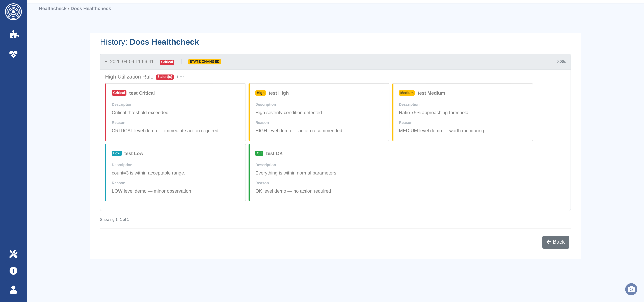This screenshot has height=302, width=644.
Task: Click the STATE CHANGED badge
Action: coord(204,62)
